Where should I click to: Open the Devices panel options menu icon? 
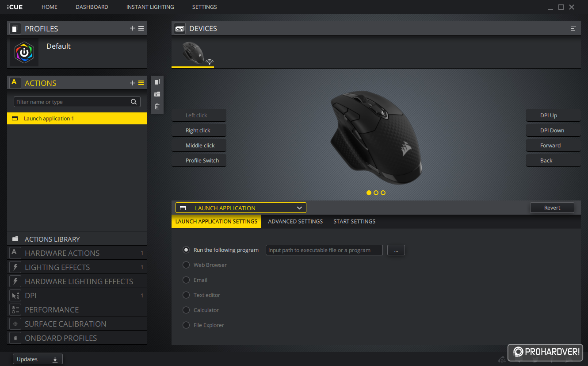(x=573, y=28)
